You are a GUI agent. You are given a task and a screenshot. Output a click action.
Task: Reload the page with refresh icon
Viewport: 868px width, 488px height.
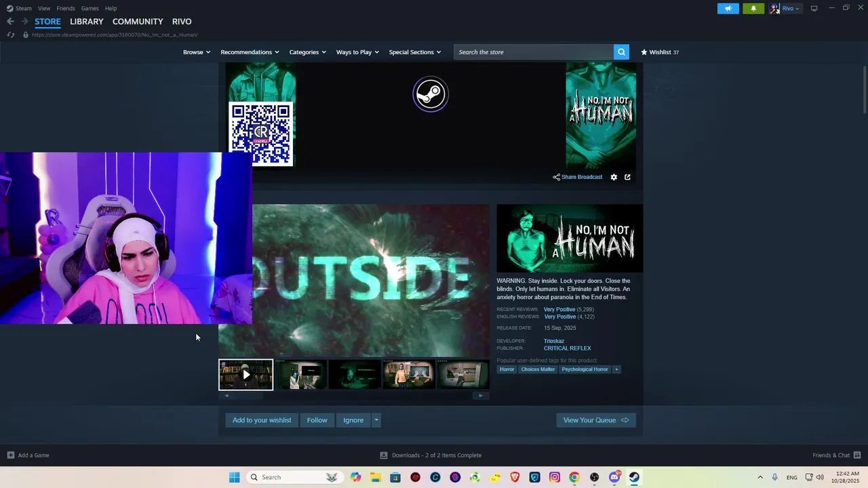click(10, 35)
